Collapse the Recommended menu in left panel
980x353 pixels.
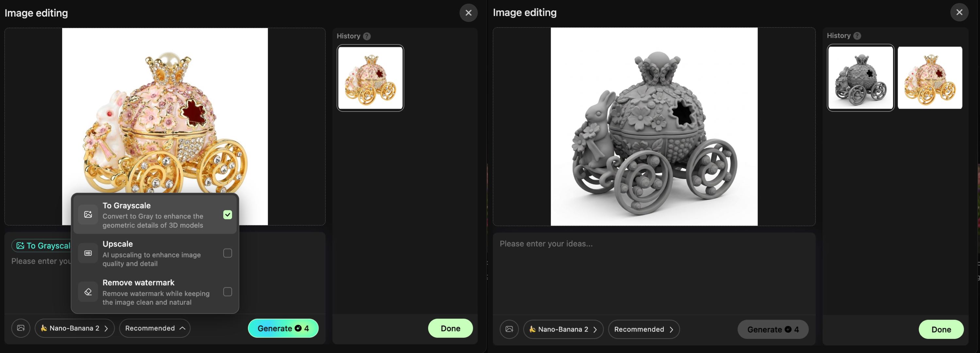pos(155,328)
